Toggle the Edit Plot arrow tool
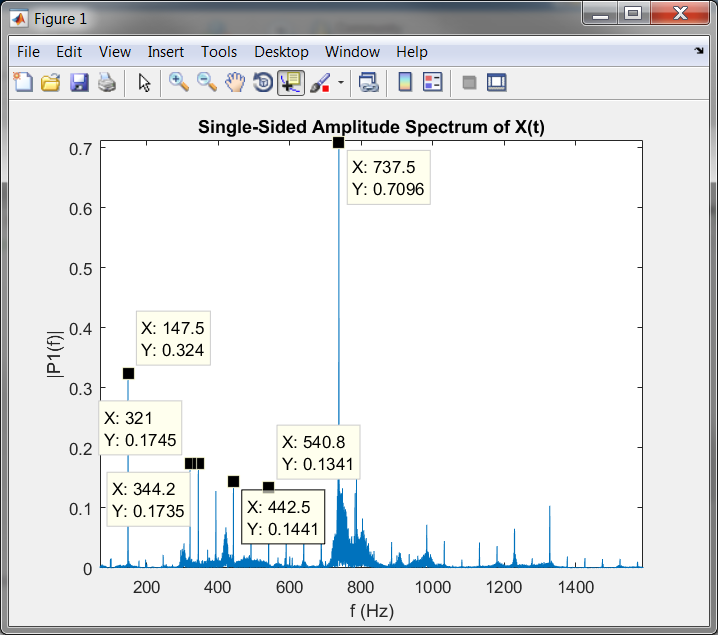Screen dimensions: 718x635 click(x=145, y=83)
